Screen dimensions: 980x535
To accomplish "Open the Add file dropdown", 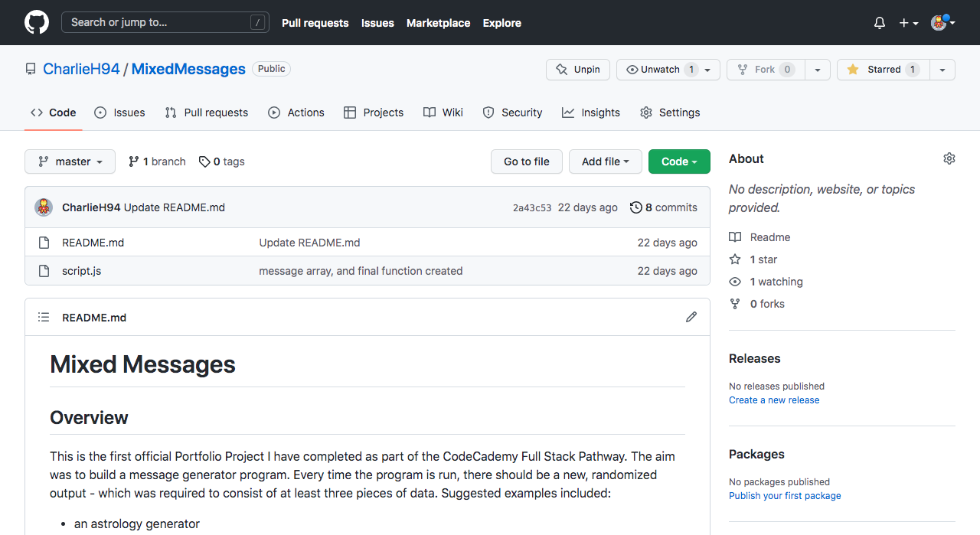I will (x=605, y=161).
